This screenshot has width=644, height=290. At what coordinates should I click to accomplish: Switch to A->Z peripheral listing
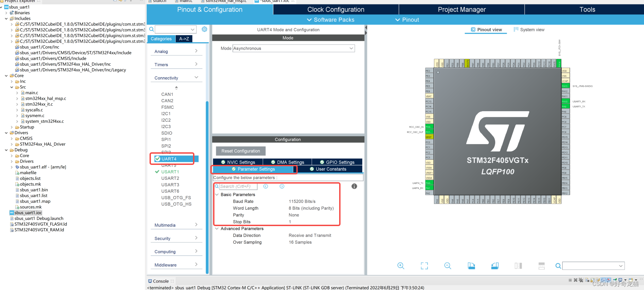184,39
